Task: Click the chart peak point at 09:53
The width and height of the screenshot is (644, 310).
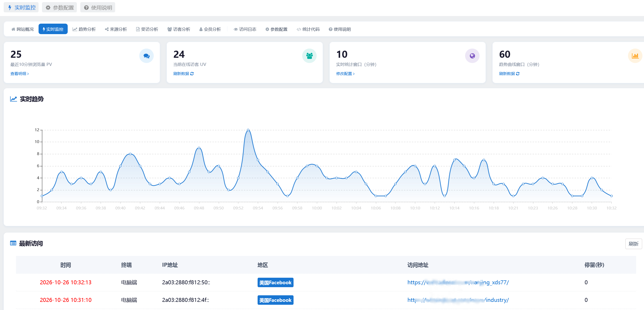Action: coord(248,130)
